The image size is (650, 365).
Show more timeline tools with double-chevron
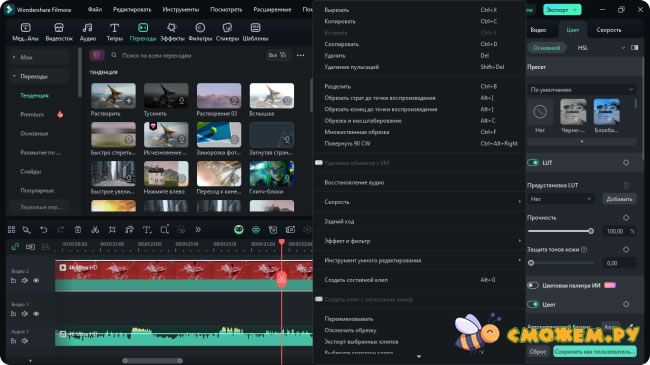pos(198,229)
